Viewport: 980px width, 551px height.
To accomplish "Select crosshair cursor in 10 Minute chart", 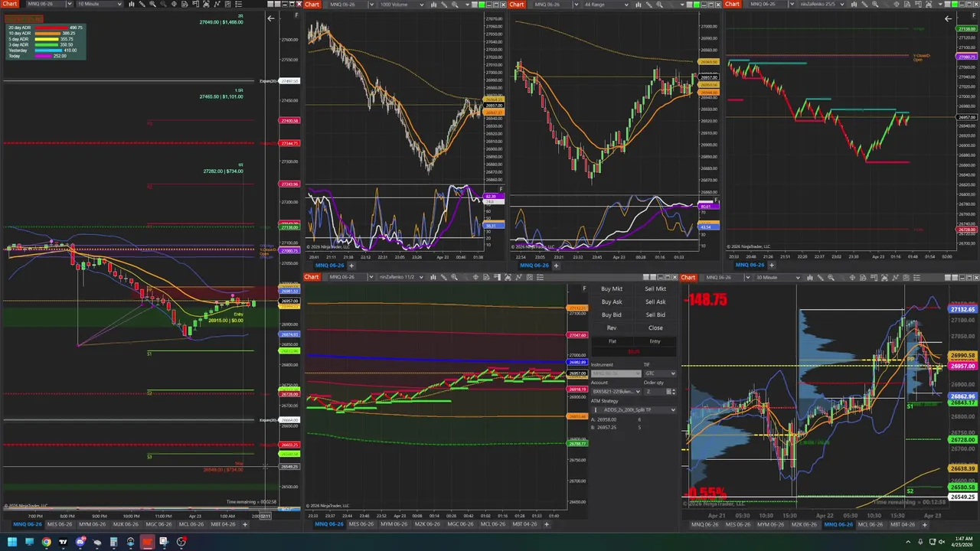I will coord(174,5).
